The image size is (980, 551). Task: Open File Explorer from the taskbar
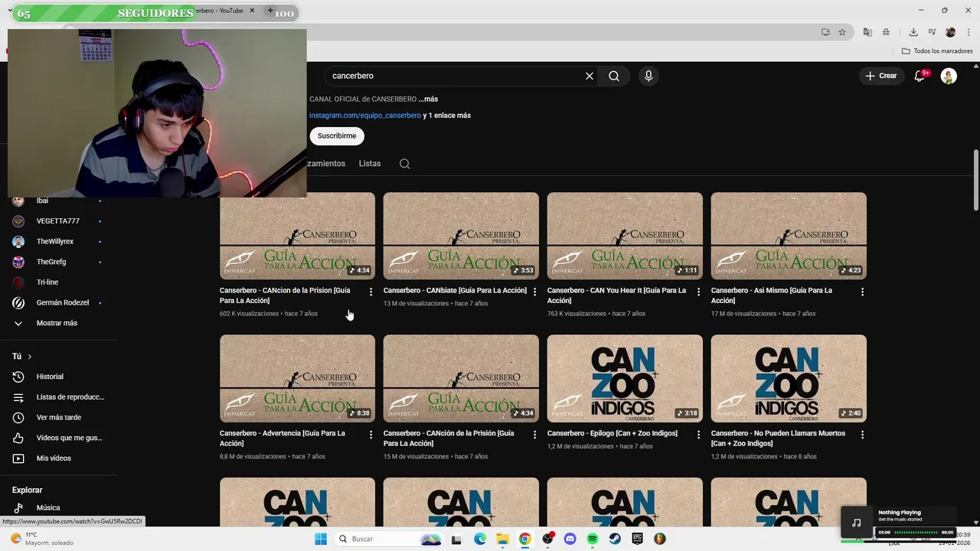tap(502, 539)
